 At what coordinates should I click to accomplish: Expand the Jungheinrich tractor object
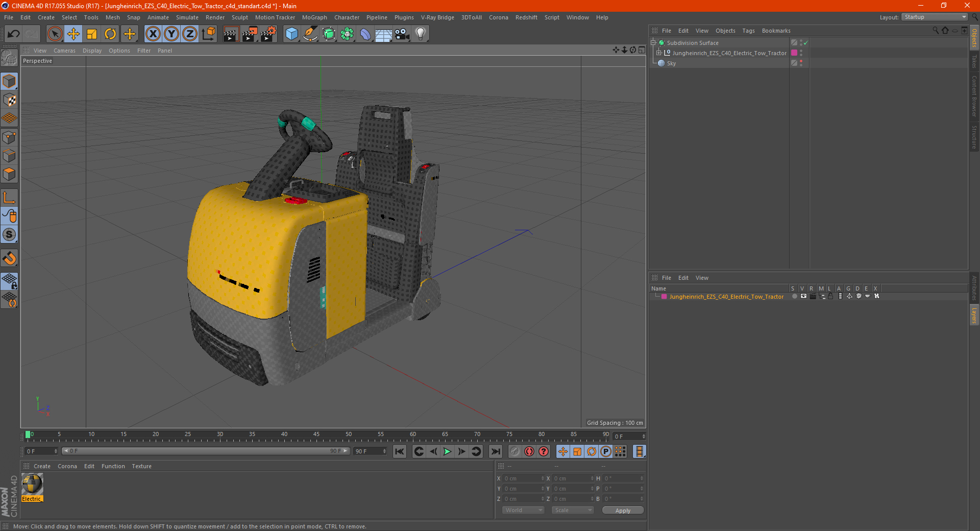click(x=659, y=53)
